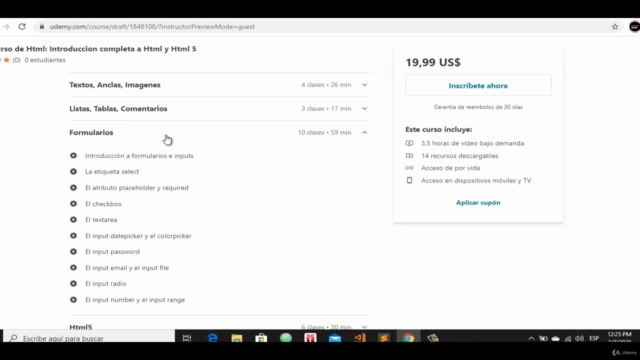Screen dimensions: 640x360
Task: Switch to Google Chrome in the taskbar
Action: click(408, 338)
